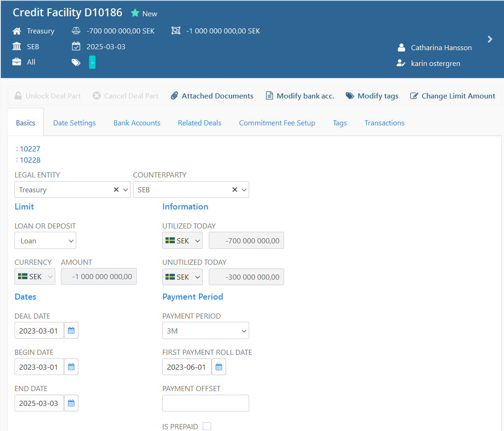Open the Bank Accounts tab
The image size is (504, 431).
(x=137, y=123)
